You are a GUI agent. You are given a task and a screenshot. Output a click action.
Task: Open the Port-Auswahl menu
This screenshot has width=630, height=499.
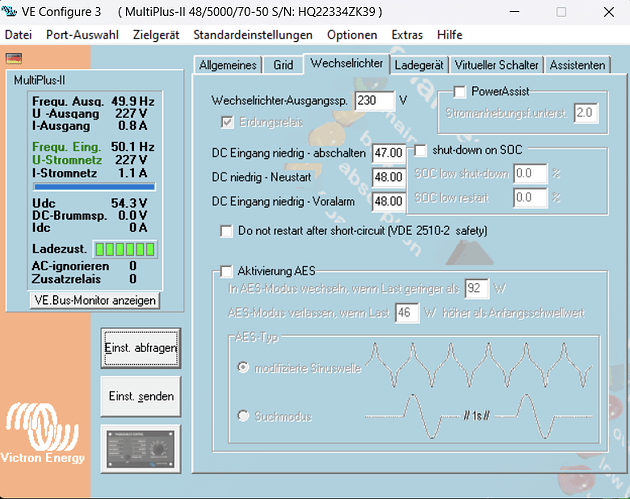coord(82,35)
